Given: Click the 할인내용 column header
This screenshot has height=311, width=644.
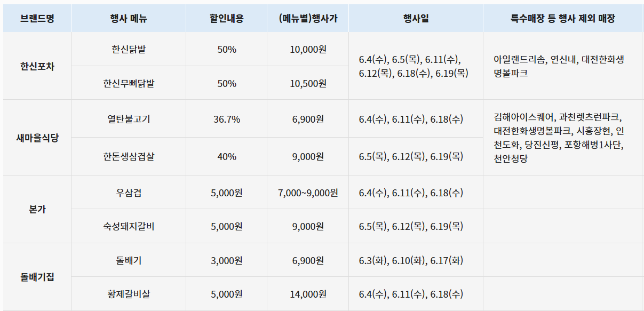Looking at the screenshot, I should tap(227, 19).
